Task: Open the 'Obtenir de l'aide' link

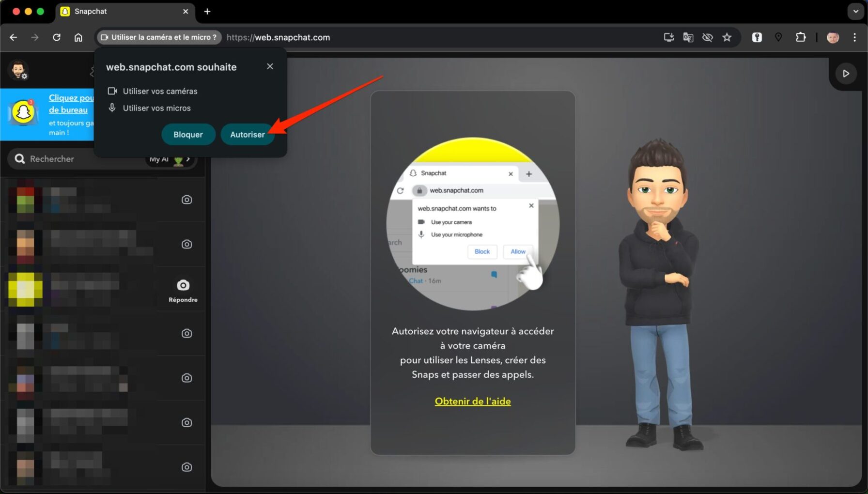Action: [x=473, y=401]
